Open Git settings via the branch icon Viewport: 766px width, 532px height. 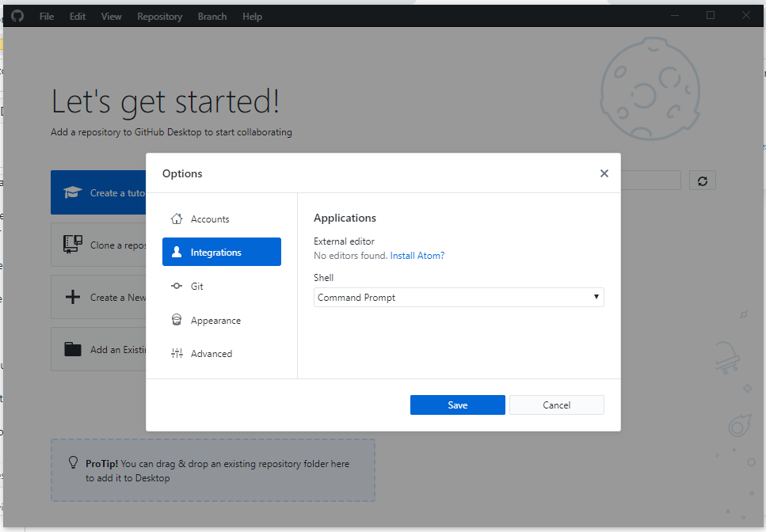click(176, 286)
